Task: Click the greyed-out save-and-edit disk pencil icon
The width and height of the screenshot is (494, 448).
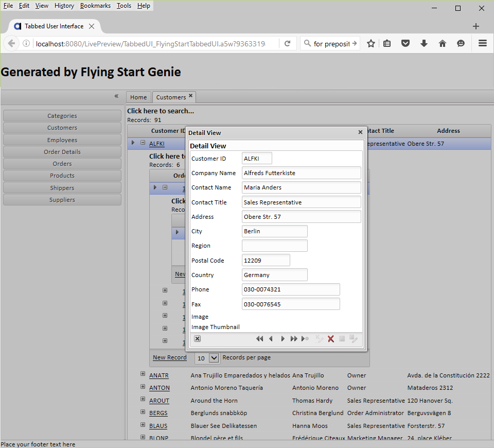Action: point(353,339)
